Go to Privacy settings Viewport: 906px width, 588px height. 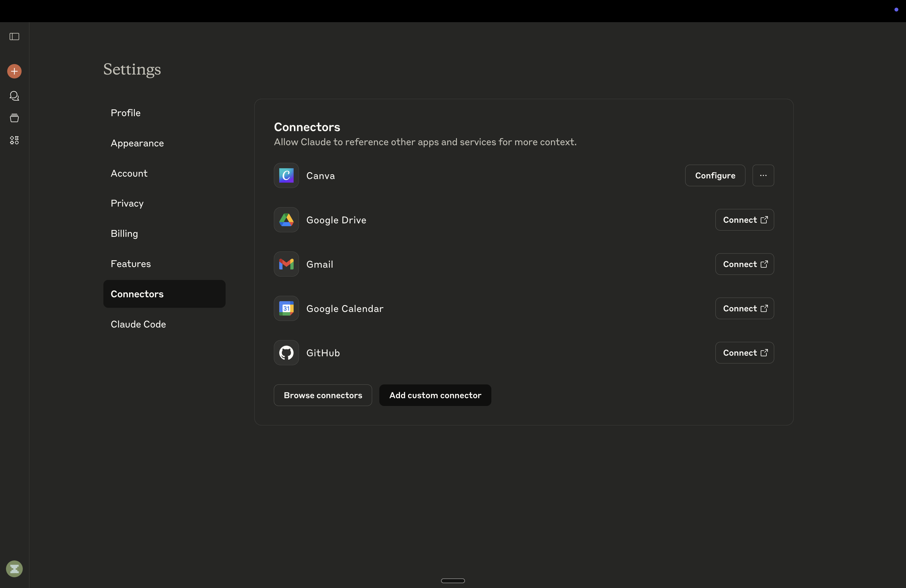164,204
